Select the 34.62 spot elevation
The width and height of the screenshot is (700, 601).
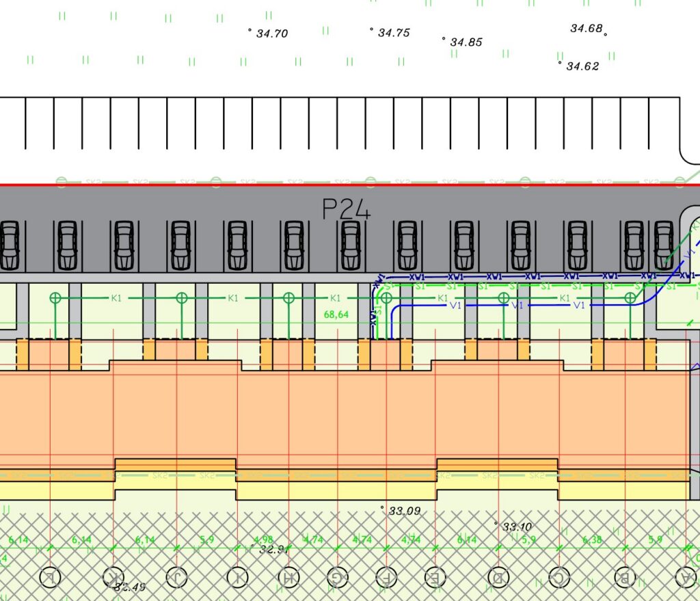pyautogui.click(x=582, y=66)
